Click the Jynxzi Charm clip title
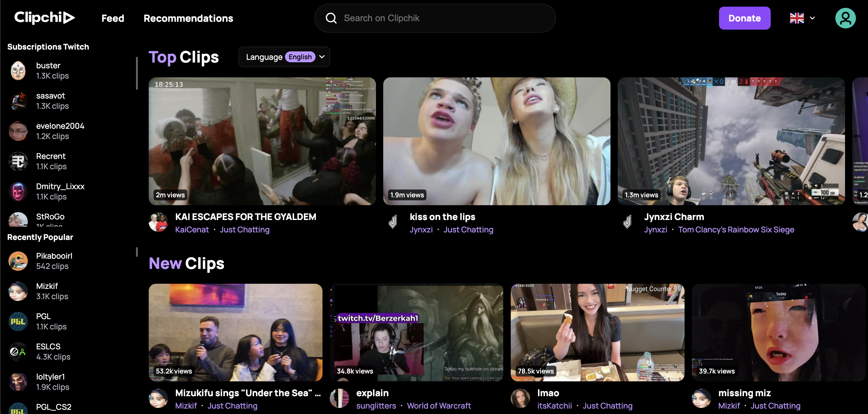868x414 pixels. [x=674, y=217]
